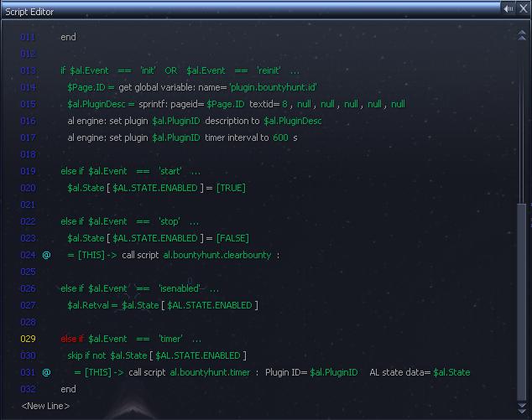The image size is (532, 420).
Task: Click the @ marker on line 024
Action: click(x=46, y=255)
